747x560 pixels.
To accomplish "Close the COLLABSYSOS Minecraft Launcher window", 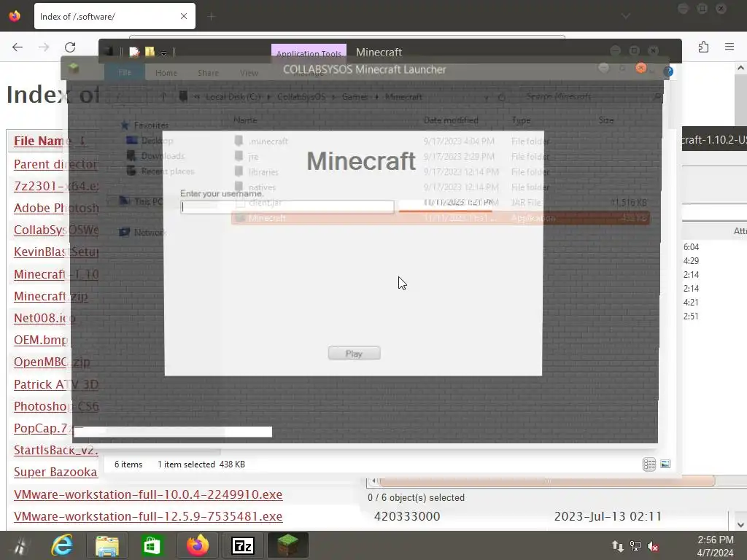I will click(x=640, y=68).
